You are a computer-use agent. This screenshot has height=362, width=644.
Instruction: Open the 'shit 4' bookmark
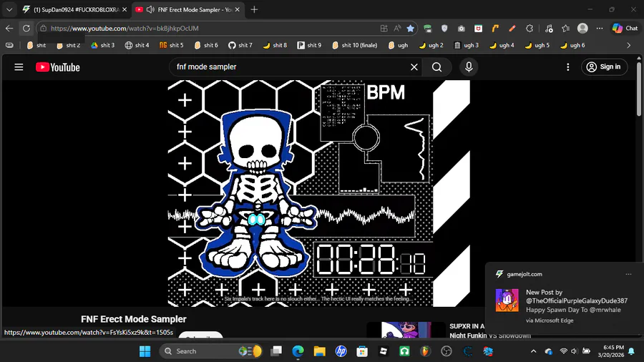pos(137,45)
